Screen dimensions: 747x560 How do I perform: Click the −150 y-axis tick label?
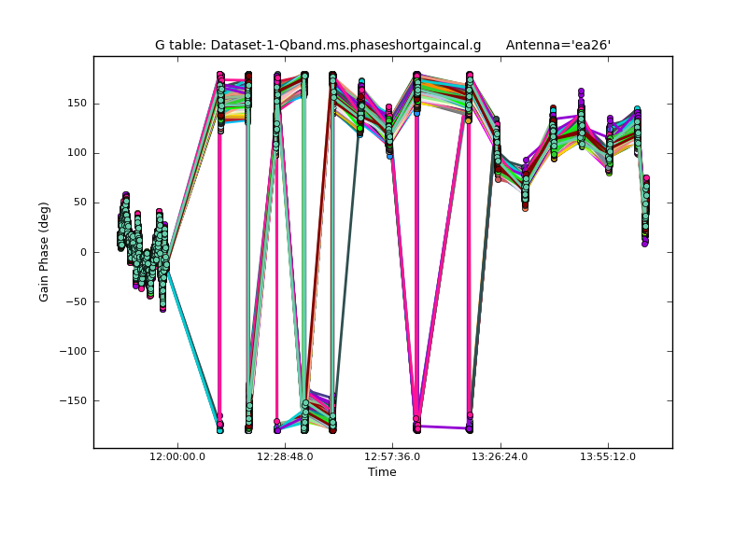coord(72,401)
